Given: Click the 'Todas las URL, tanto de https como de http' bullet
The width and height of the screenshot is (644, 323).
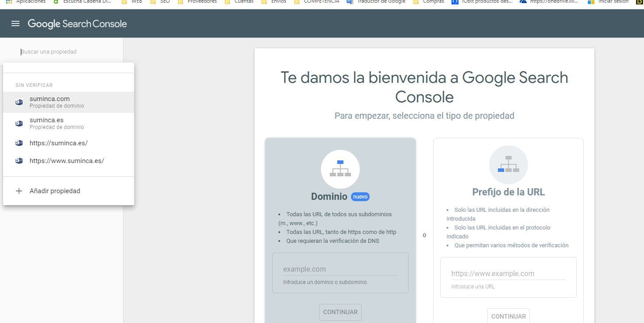Looking at the screenshot, I should click(341, 232).
